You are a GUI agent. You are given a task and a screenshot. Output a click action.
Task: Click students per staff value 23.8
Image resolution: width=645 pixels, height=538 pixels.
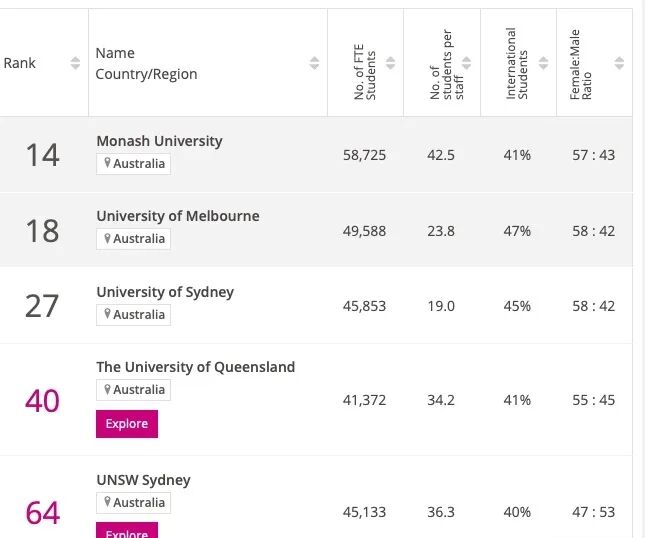[x=441, y=231]
